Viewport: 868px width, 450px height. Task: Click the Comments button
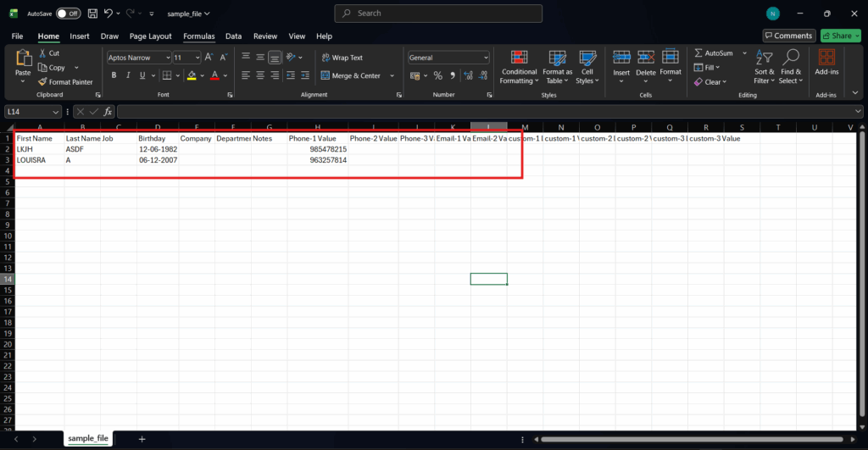coord(788,36)
